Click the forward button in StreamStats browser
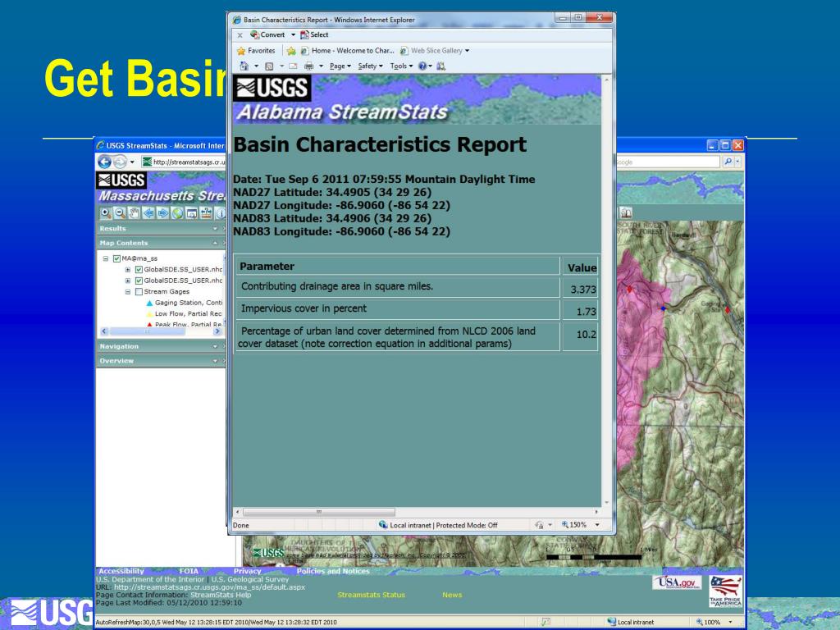840x630 pixels. [120, 162]
